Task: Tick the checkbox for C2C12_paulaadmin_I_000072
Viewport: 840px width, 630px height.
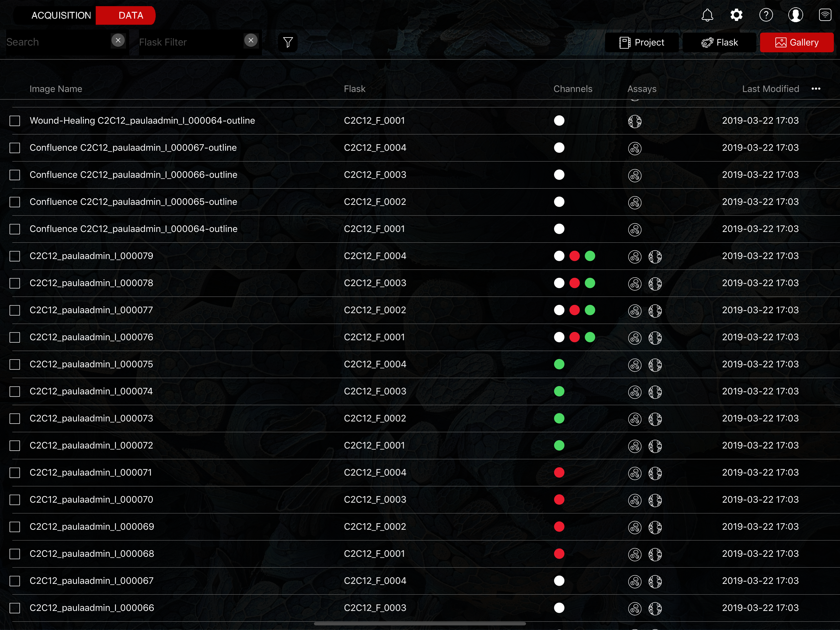Action: tap(15, 446)
